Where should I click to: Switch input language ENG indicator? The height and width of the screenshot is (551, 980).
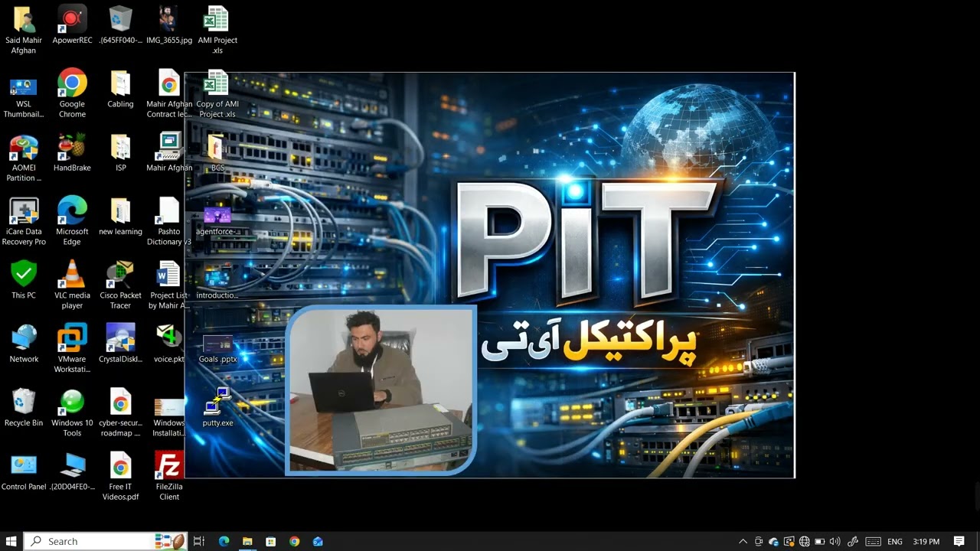click(x=894, y=541)
